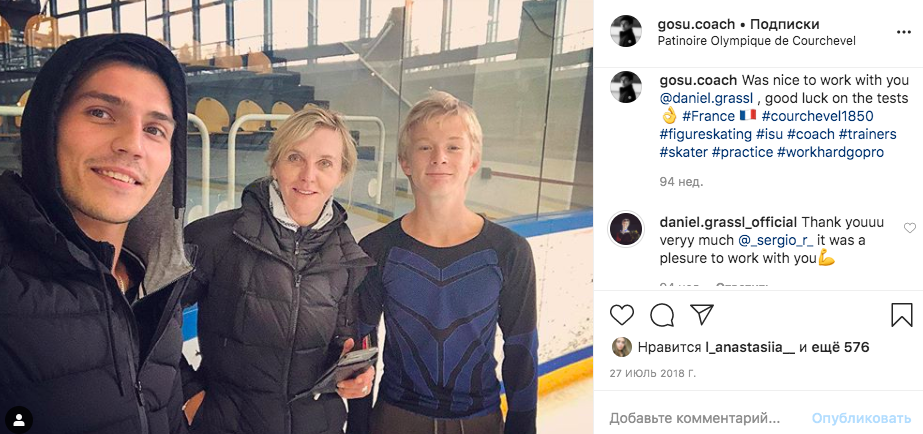Like the post with heart icon
The height and width of the screenshot is (434, 923).
tap(622, 315)
